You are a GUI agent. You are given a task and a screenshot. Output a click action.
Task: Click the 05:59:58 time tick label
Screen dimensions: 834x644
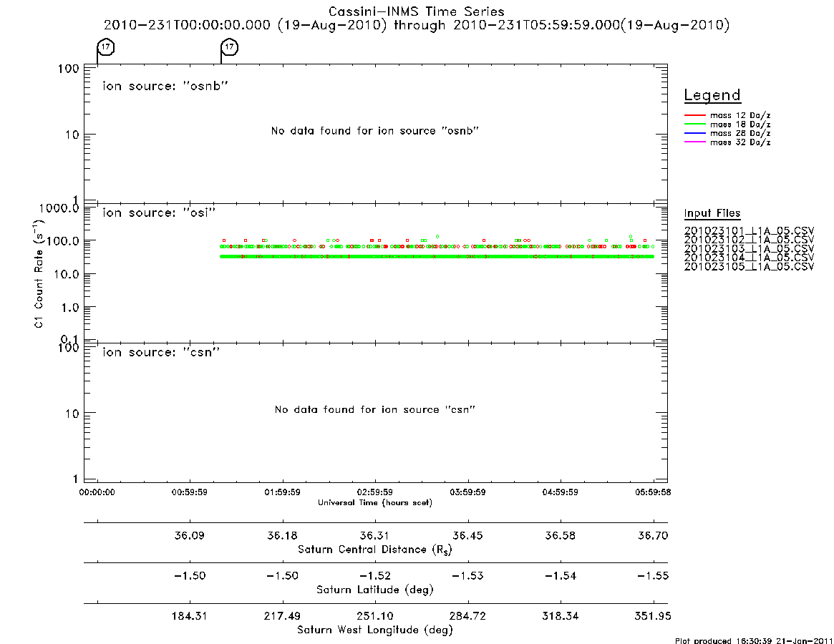point(653,492)
